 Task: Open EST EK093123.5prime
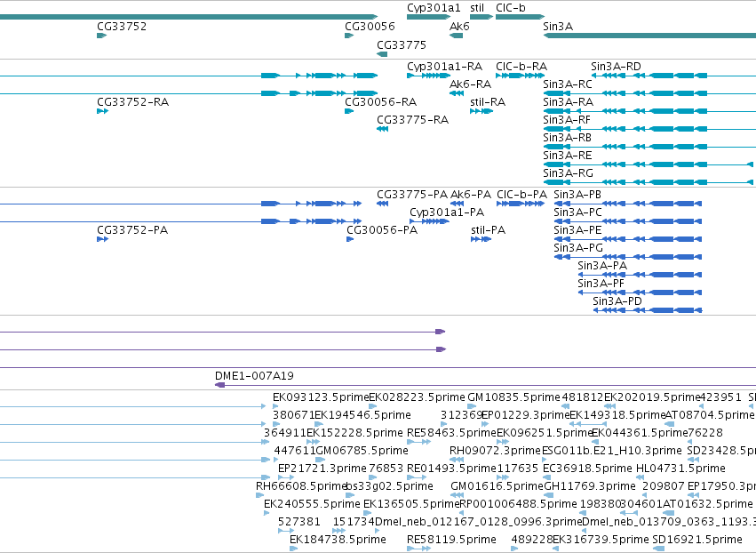(x=321, y=397)
